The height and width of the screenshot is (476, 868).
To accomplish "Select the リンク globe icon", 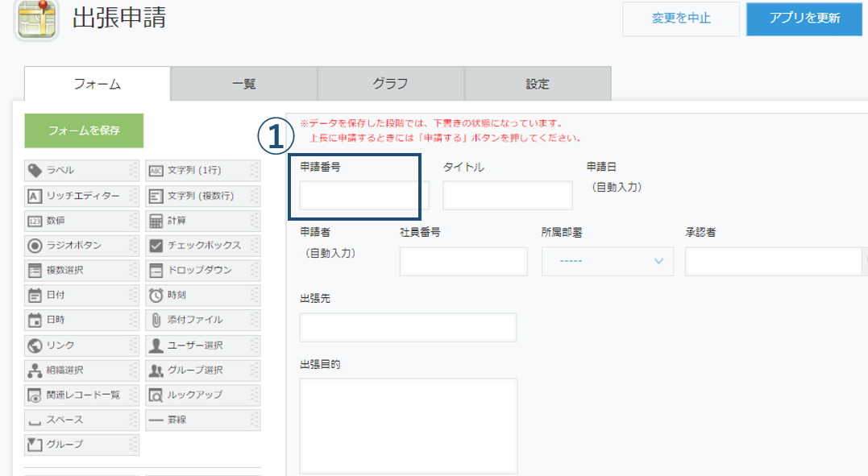I will (x=35, y=346).
